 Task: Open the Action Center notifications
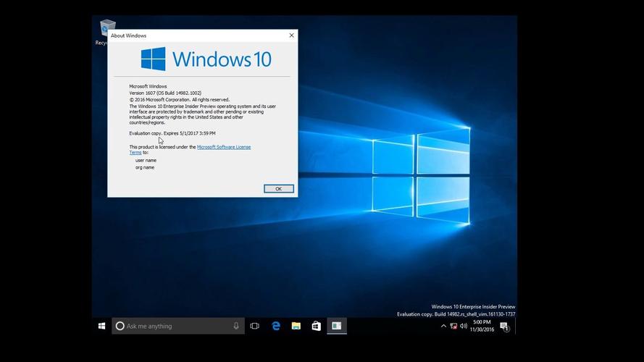505,327
